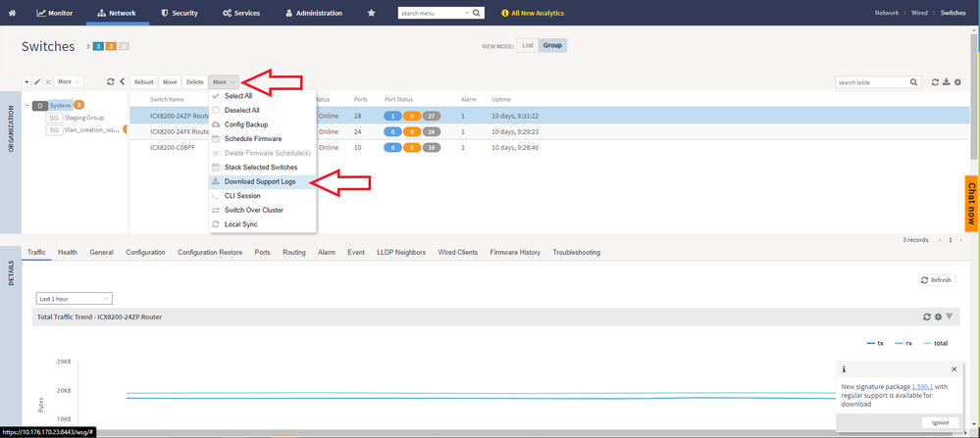Viewport: 980px width, 438px height.
Task: Click the home icon in the navbar
Action: coord(12,13)
